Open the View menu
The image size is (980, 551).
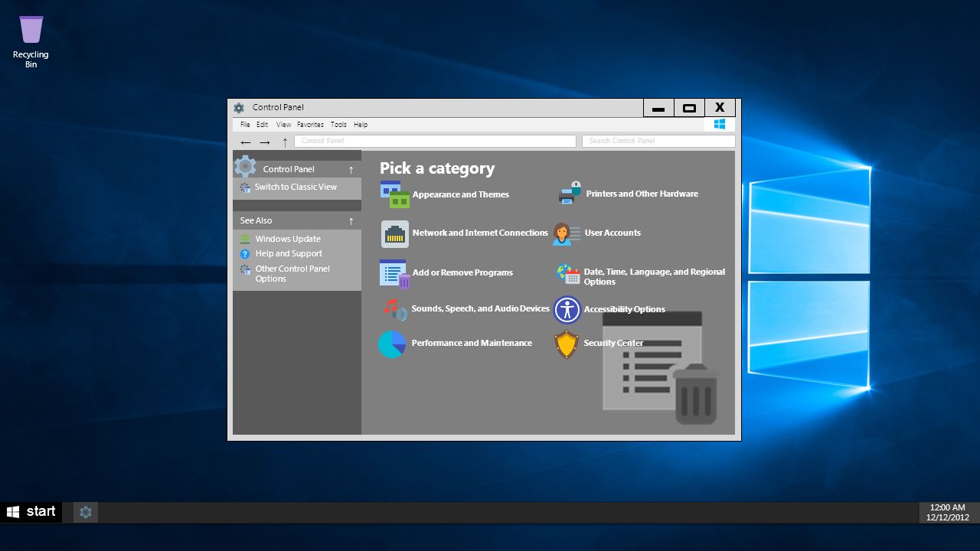pos(283,125)
